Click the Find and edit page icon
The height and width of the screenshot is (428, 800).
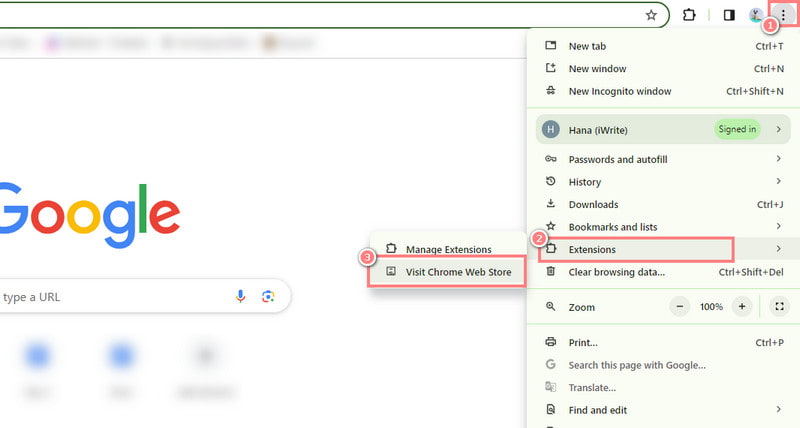point(551,409)
